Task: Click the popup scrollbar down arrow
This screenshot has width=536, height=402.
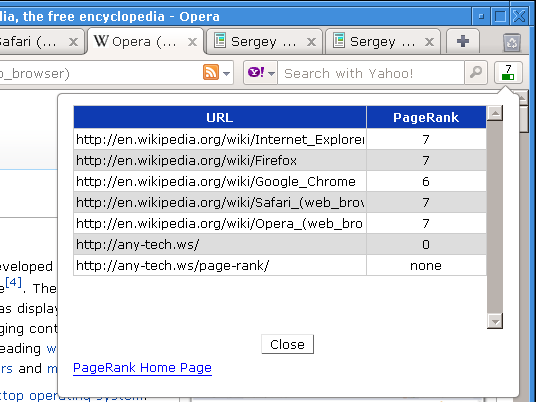Action: coord(495,321)
